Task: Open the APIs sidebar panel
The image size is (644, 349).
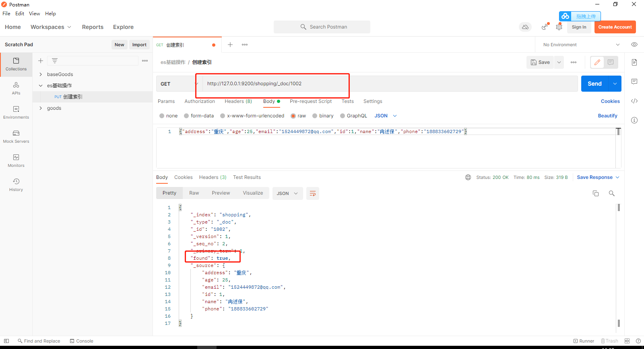Action: (16, 88)
